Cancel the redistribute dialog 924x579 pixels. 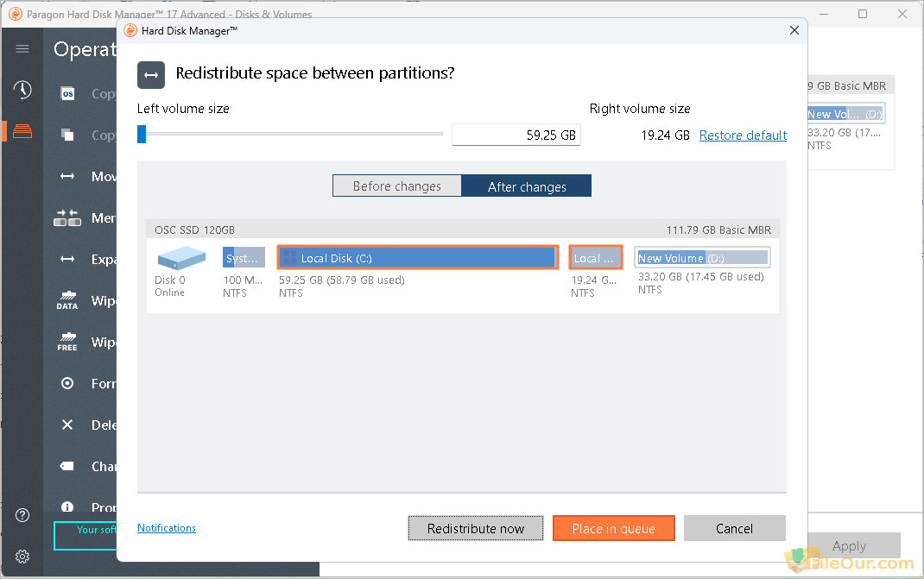[734, 528]
